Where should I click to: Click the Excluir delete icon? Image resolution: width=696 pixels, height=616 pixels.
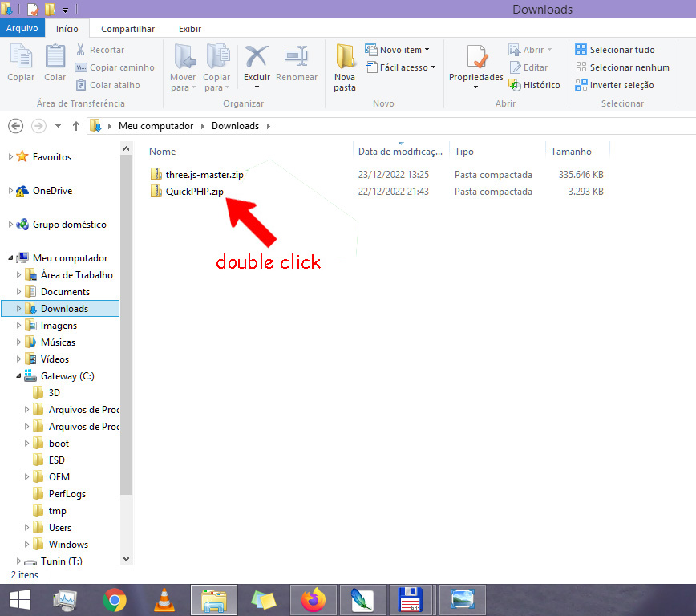[x=257, y=58]
